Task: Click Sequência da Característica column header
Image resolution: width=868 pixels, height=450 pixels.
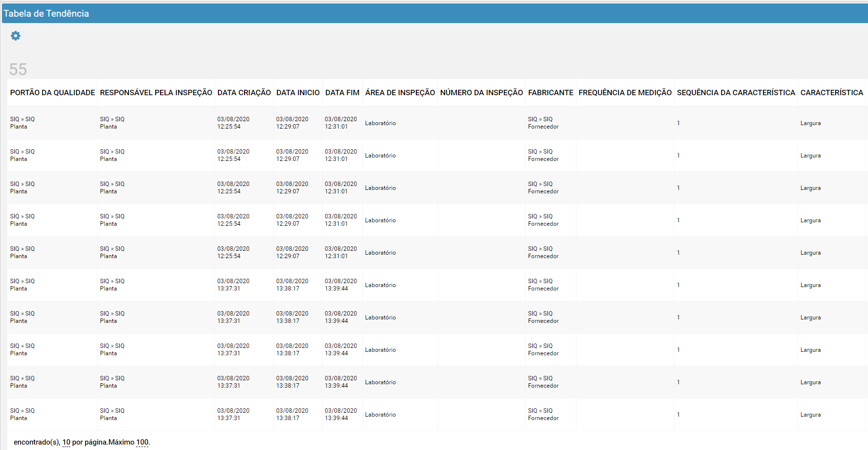Action: click(x=736, y=93)
